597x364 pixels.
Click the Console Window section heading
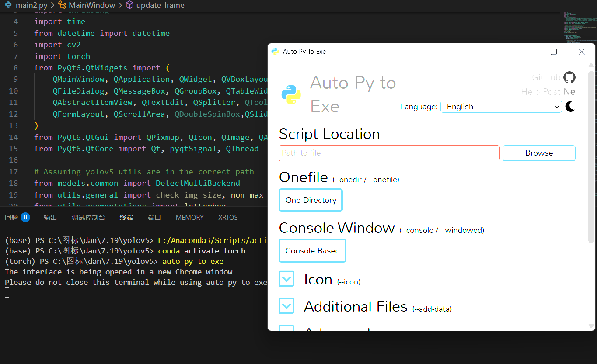pyautogui.click(x=337, y=228)
